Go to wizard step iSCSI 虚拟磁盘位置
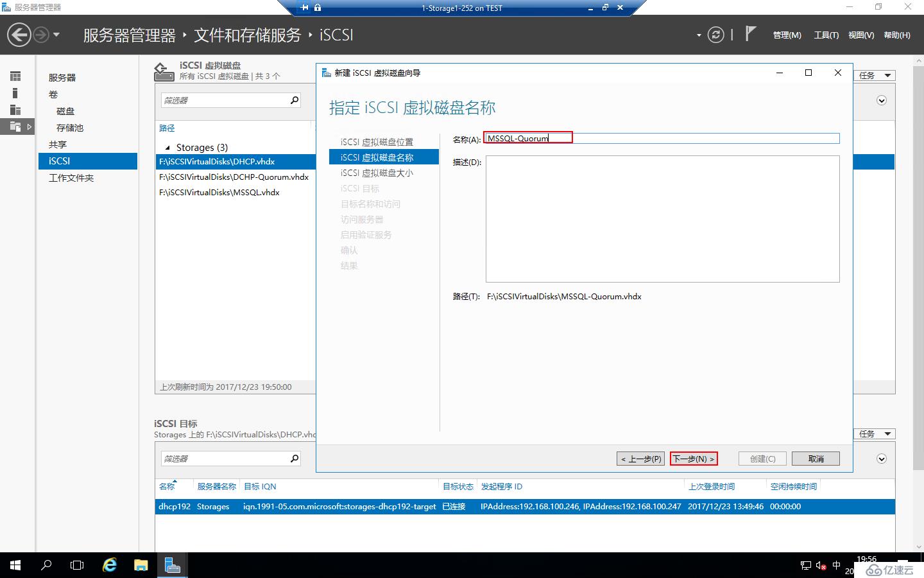The width and height of the screenshot is (924, 578). [377, 142]
